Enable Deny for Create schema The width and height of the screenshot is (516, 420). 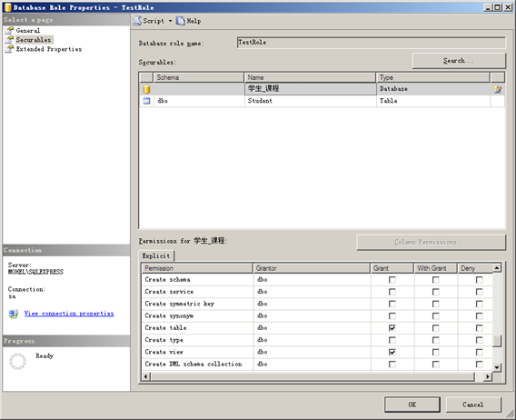tap(479, 280)
